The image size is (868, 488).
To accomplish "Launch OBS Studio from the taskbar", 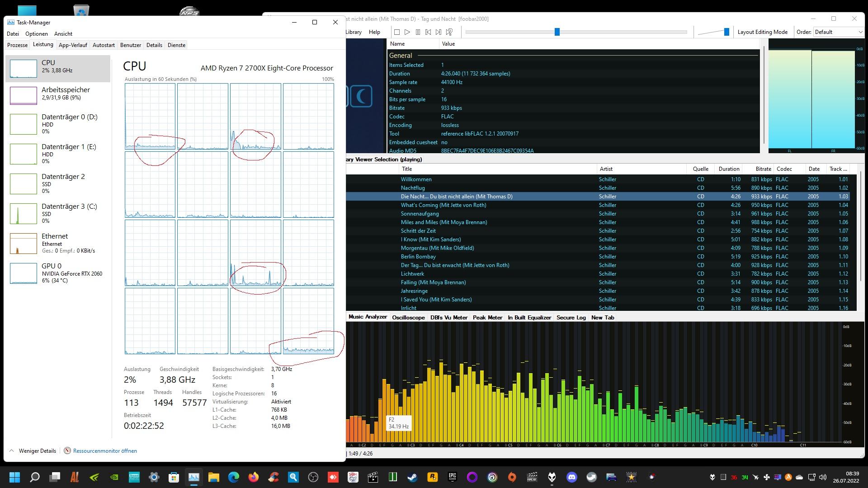I will [x=313, y=477].
